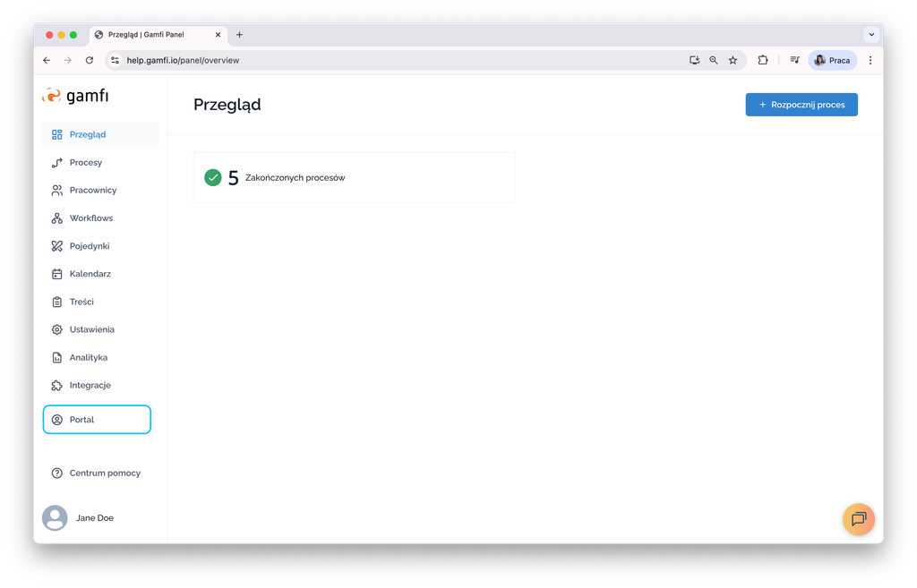The width and height of the screenshot is (917, 588).
Task: Open Chrome three-dot menu
Action: 870,60
